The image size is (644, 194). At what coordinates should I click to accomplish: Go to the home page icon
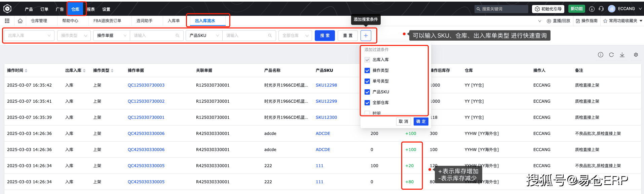point(20,21)
